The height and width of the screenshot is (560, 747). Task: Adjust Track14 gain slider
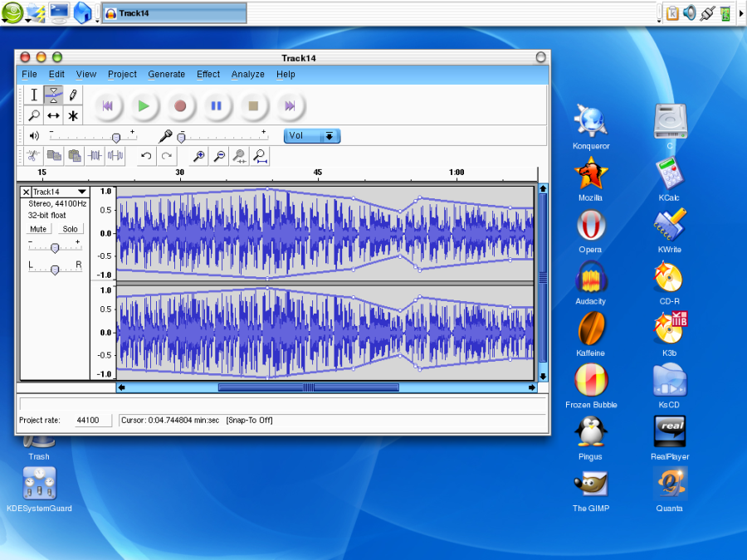coord(55,247)
